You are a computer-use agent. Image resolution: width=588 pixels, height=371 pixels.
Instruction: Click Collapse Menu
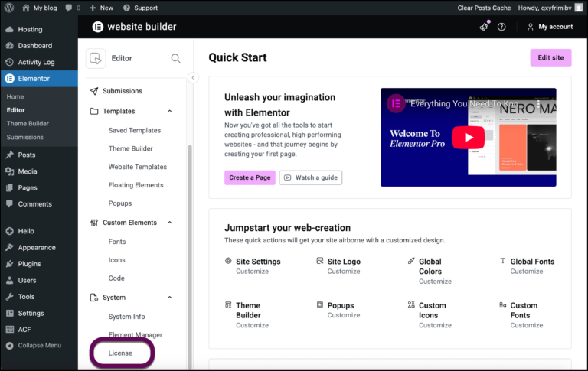tap(34, 346)
